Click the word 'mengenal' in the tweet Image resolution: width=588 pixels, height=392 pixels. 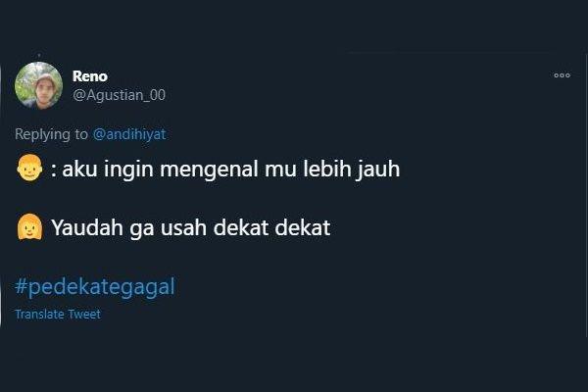click(x=210, y=170)
